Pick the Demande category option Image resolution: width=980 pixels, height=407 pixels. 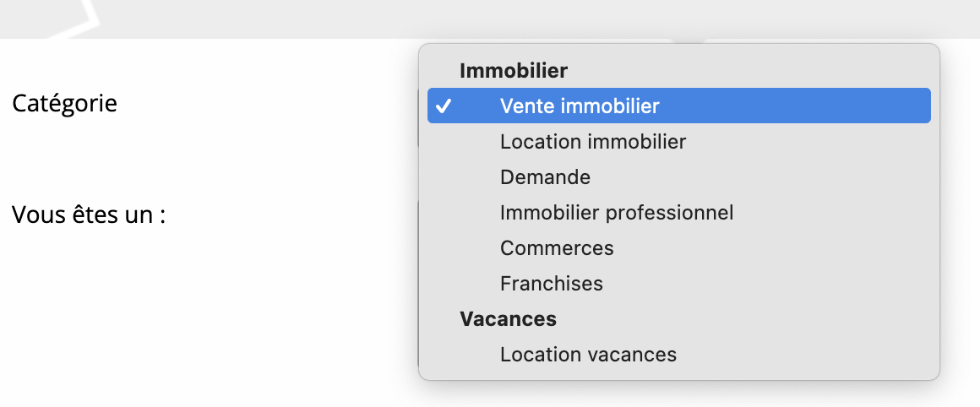[x=545, y=177]
